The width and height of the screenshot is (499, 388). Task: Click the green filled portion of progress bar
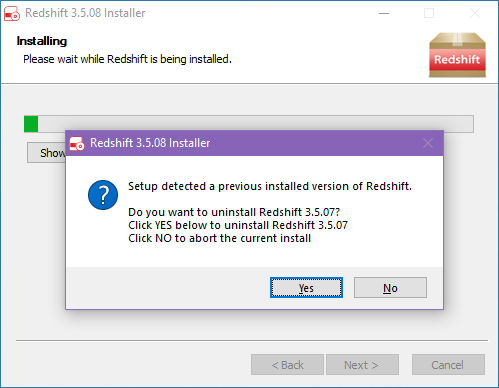pyautogui.click(x=31, y=124)
